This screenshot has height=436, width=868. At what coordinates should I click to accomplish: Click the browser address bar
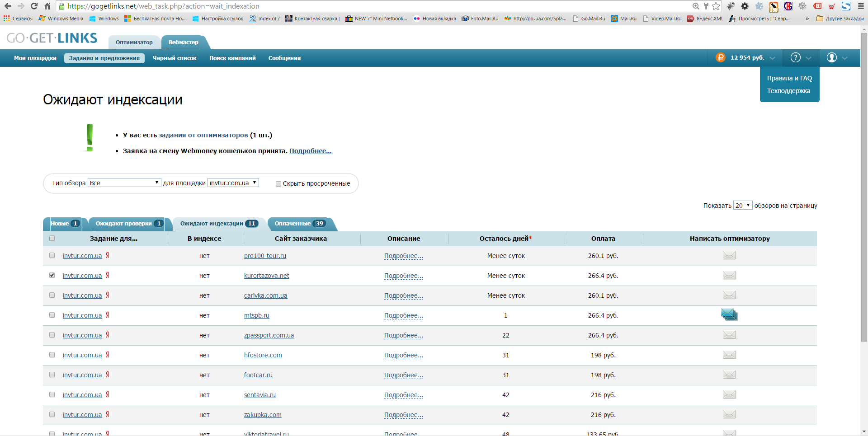(x=375, y=6)
